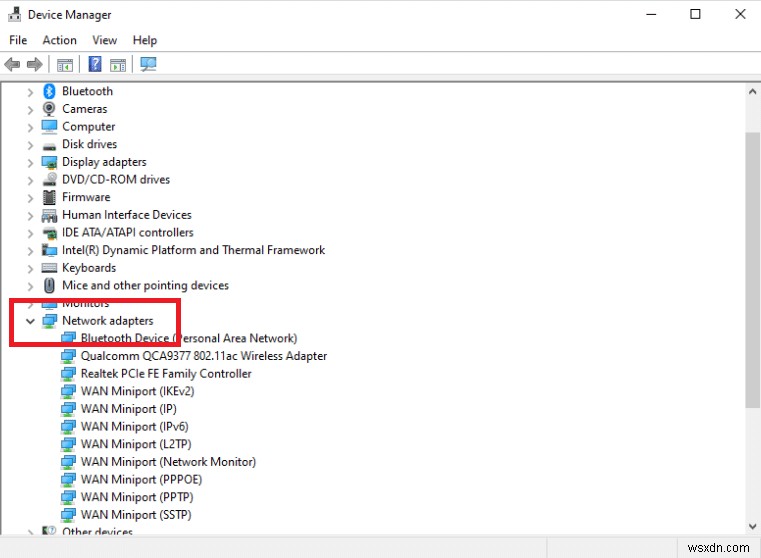Click Show/Hide Console Tree toolbar icon
Screen dimensions: 761x558
(65, 65)
